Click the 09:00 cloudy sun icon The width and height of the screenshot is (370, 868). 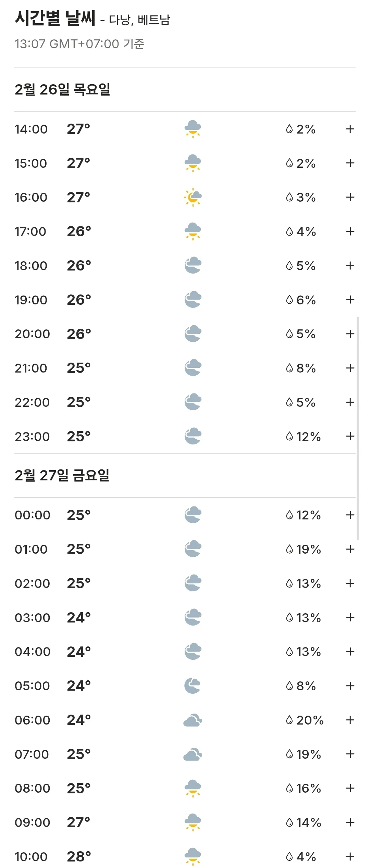click(x=193, y=822)
